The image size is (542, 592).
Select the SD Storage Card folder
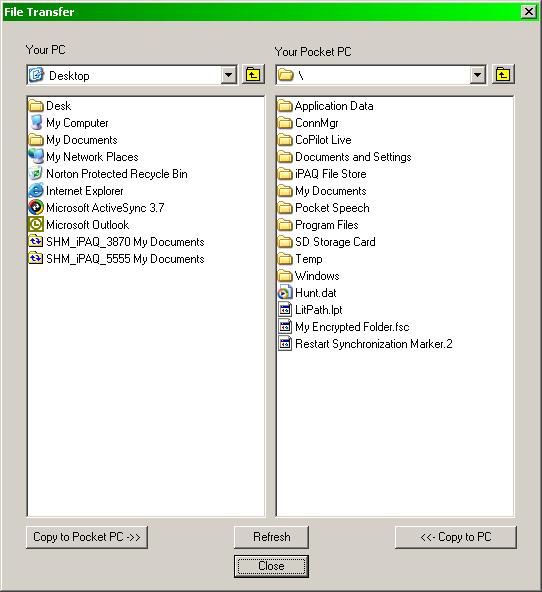point(327,242)
